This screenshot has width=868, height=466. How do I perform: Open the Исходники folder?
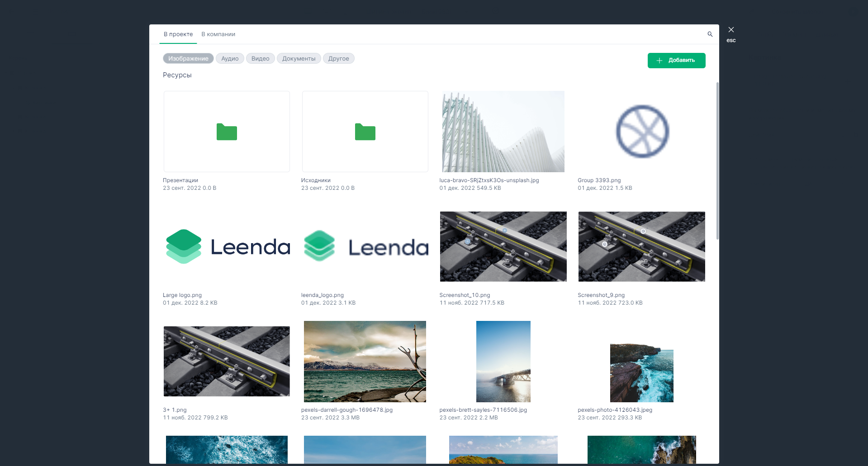click(x=365, y=132)
